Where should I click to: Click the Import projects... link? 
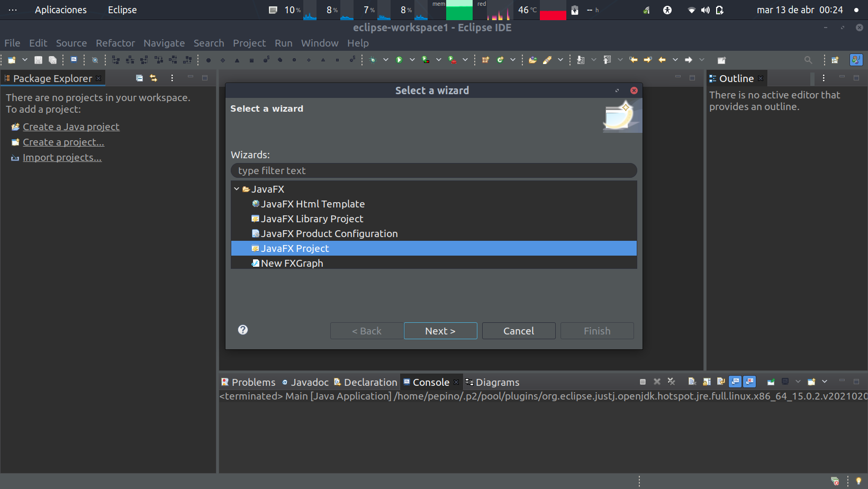[x=62, y=158]
